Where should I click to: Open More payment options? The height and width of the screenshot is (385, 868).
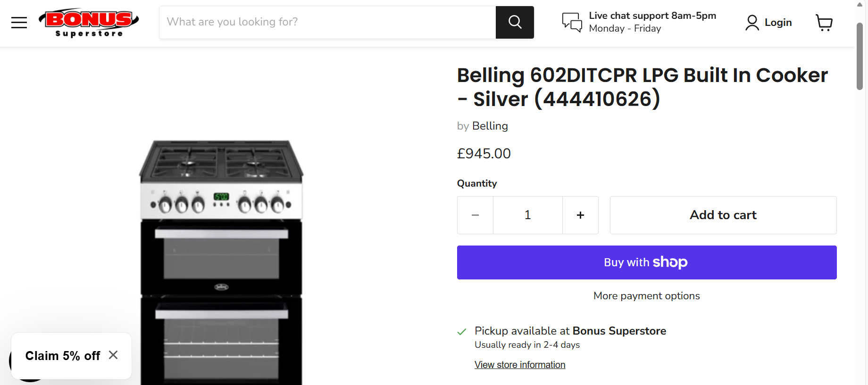coord(646,296)
